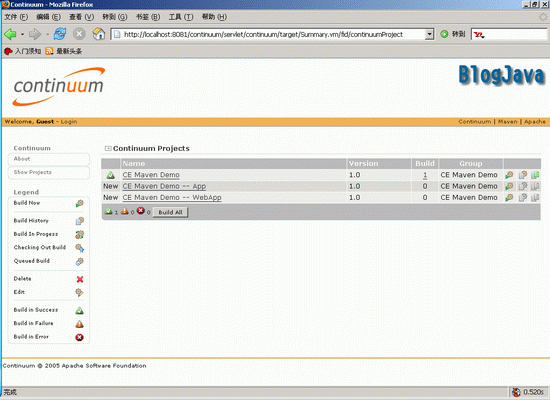Click the Build column header
Image resolution: width=550 pixels, height=400 pixels.
click(x=425, y=164)
